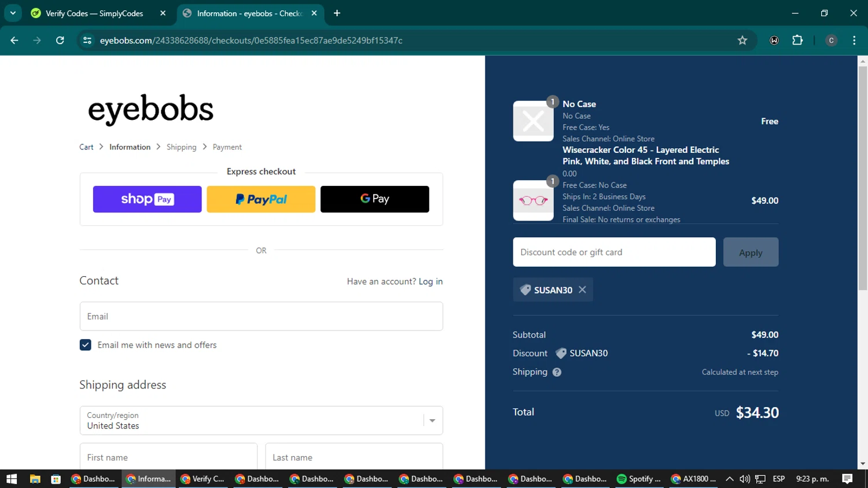Switch to the AX1800 taskbar window
The image size is (868, 488).
point(693,479)
